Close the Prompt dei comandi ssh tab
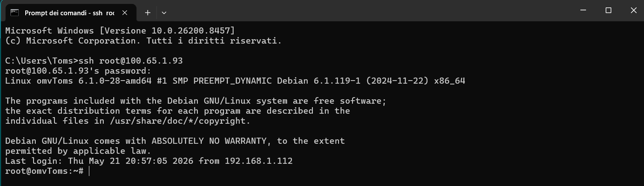 [125, 13]
